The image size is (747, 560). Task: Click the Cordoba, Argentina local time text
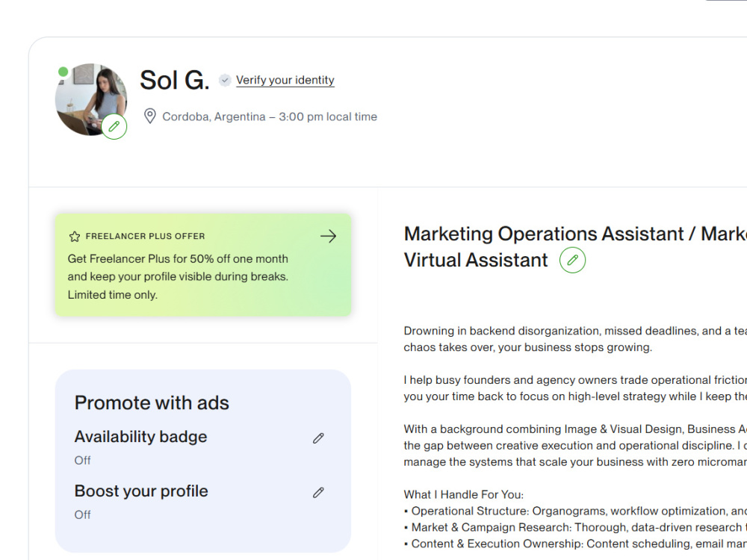point(270,116)
